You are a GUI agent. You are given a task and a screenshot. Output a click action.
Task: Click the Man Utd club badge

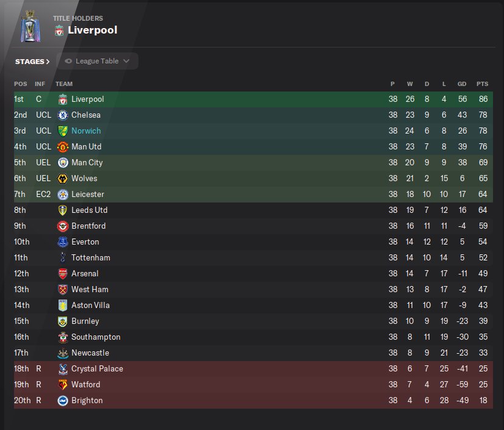pyautogui.click(x=62, y=147)
